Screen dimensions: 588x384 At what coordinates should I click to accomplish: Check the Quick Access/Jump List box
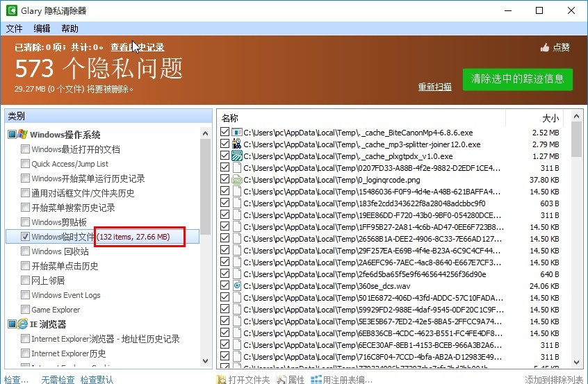pos(25,164)
